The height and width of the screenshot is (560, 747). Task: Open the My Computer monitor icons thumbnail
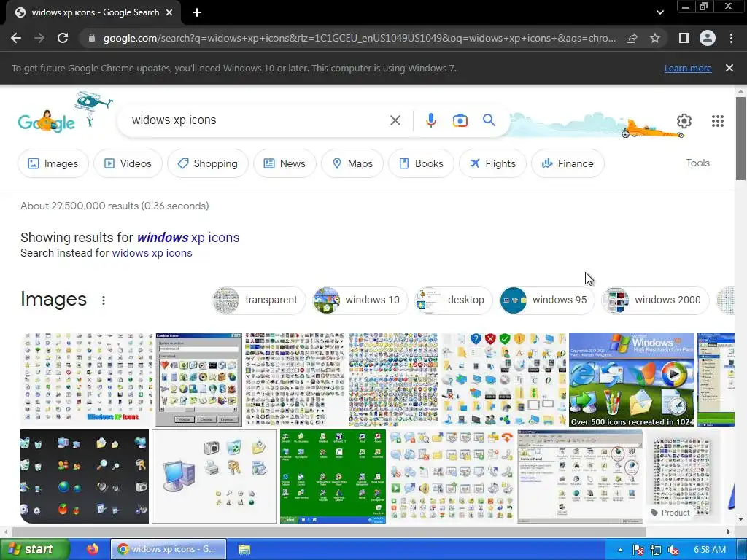214,476
